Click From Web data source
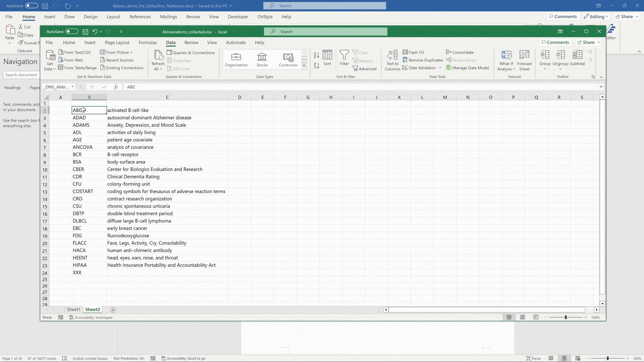This screenshot has width=644, height=362. (x=70, y=60)
